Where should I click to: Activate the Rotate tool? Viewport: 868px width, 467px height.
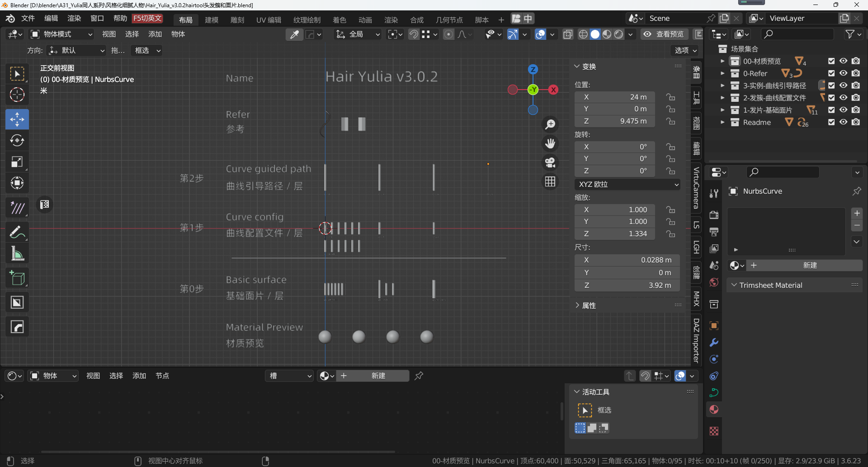pyautogui.click(x=17, y=141)
